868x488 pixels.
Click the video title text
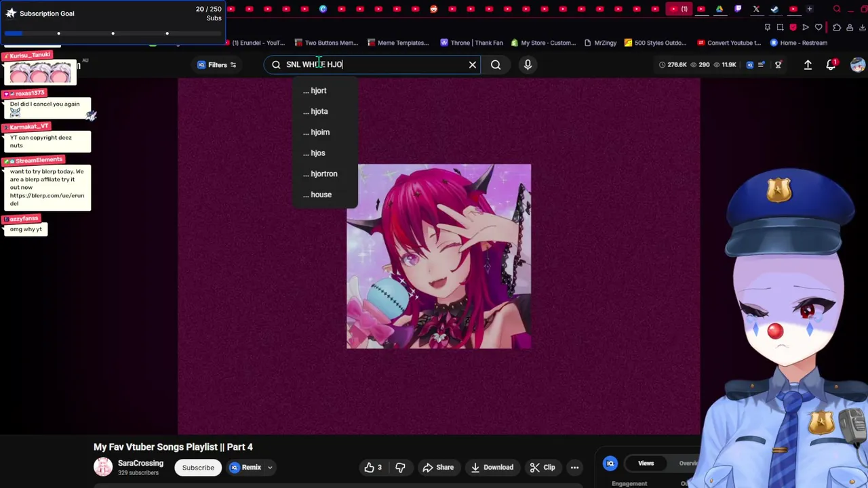[x=173, y=447]
